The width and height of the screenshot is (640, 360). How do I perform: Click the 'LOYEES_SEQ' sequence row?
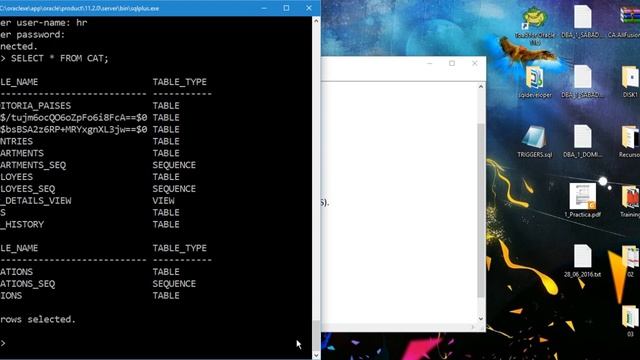coord(98,189)
